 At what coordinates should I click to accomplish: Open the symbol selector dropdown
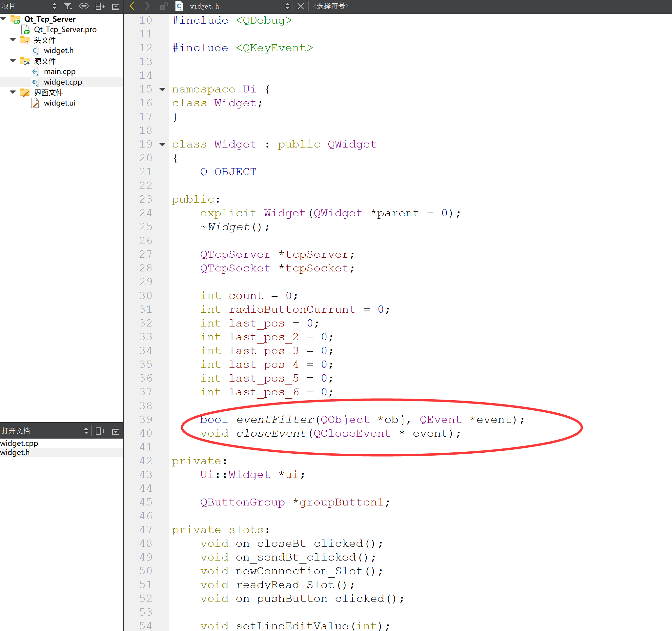point(331,6)
